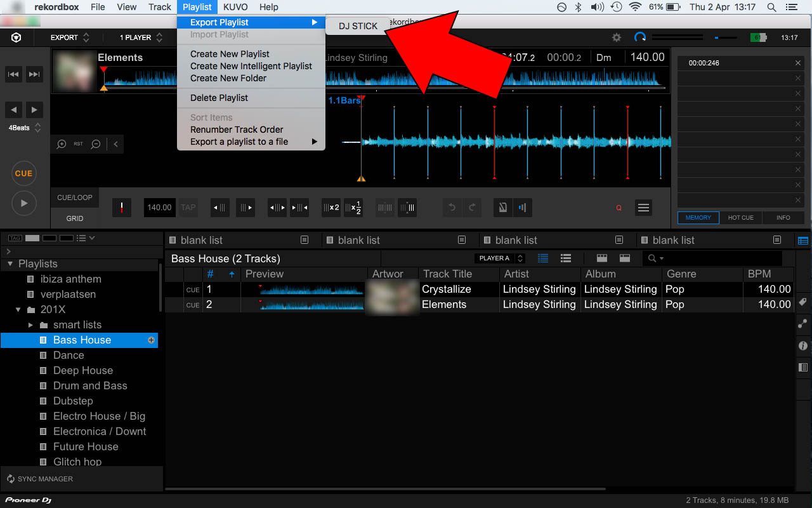The width and height of the screenshot is (812, 508).
Task: Toggle the CUE/LOOP panel button
Action: (75, 197)
